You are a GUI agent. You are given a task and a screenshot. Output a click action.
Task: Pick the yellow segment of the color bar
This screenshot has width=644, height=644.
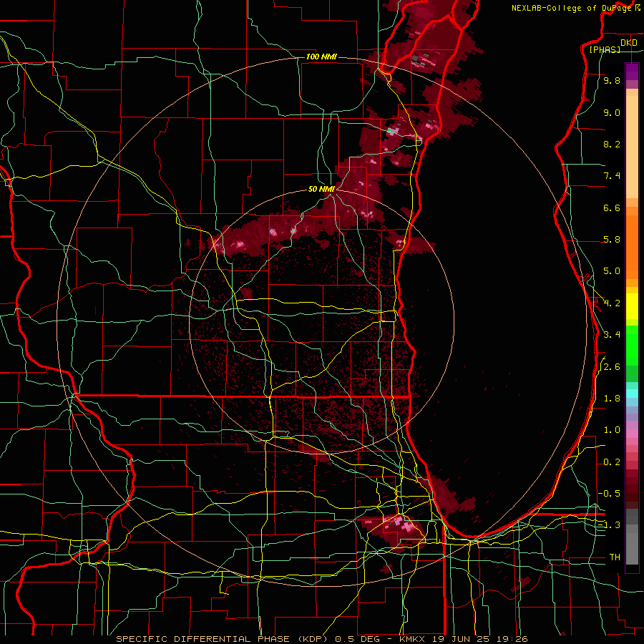632,306
